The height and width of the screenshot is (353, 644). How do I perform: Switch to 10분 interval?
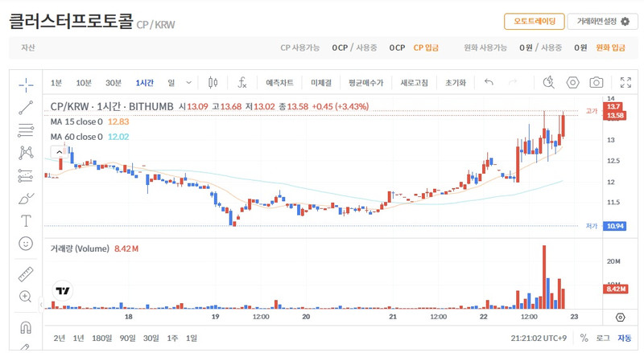point(84,83)
